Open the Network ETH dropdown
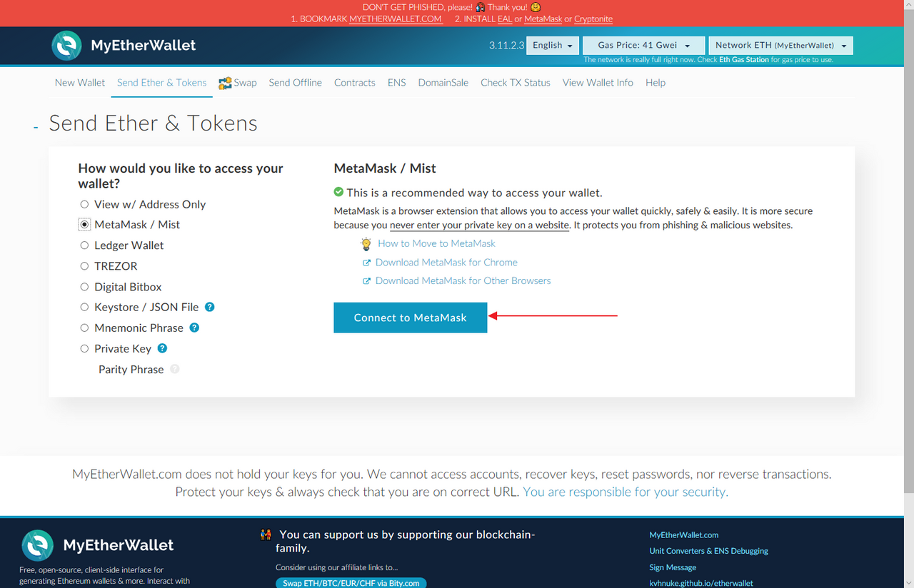 click(x=780, y=45)
